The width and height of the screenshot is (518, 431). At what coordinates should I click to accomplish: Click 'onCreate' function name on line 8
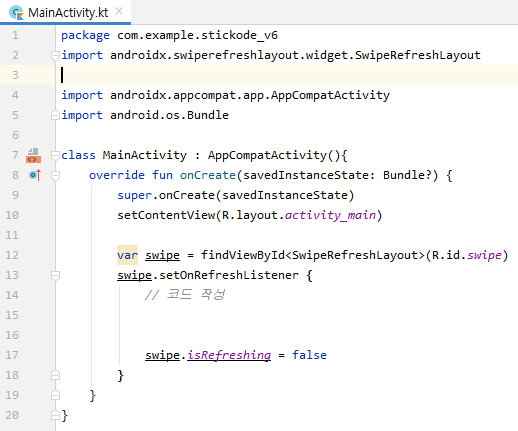(x=208, y=175)
